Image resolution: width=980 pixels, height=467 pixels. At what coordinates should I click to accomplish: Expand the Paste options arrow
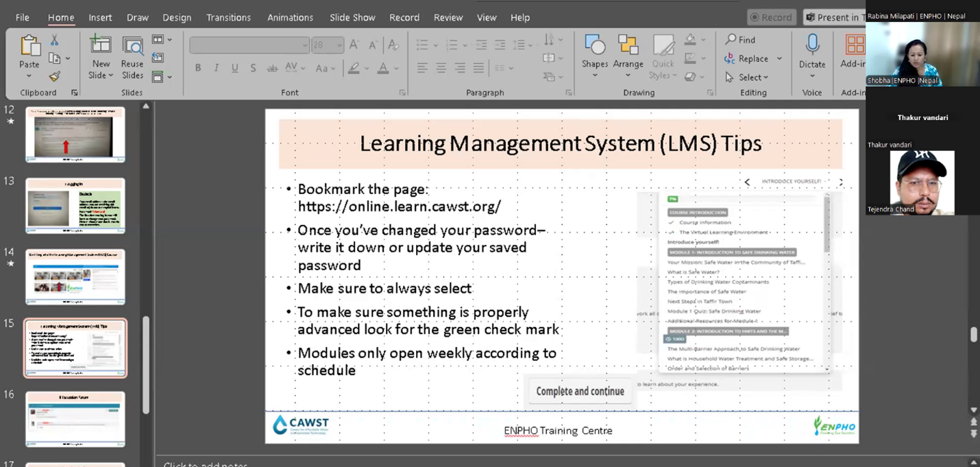coord(29,76)
